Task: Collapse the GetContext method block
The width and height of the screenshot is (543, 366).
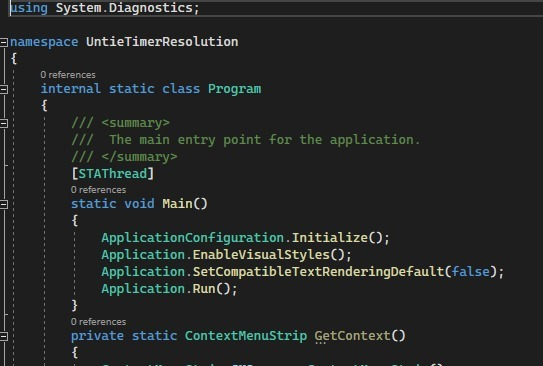Action: pyautogui.click(x=4, y=337)
